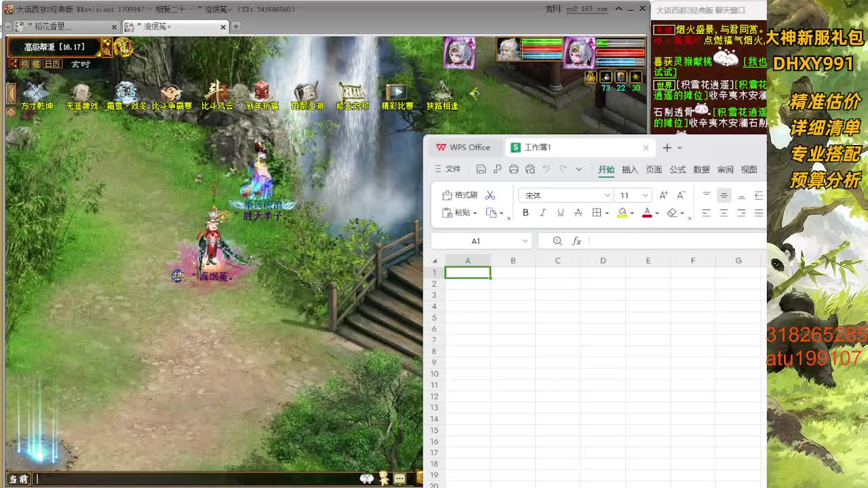The image size is (868, 488).
Task: Expand the 粘贴 paste dropdown arrow
Action: click(475, 213)
